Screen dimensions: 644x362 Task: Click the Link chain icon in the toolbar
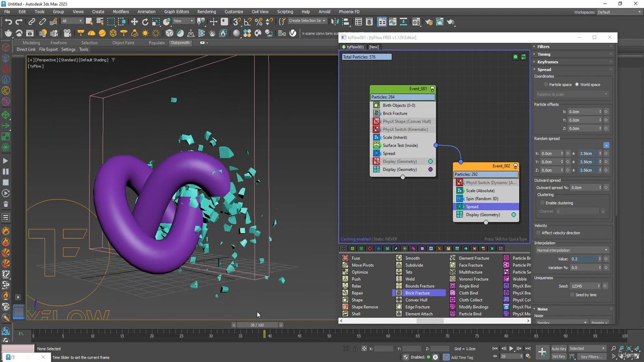click(x=32, y=22)
